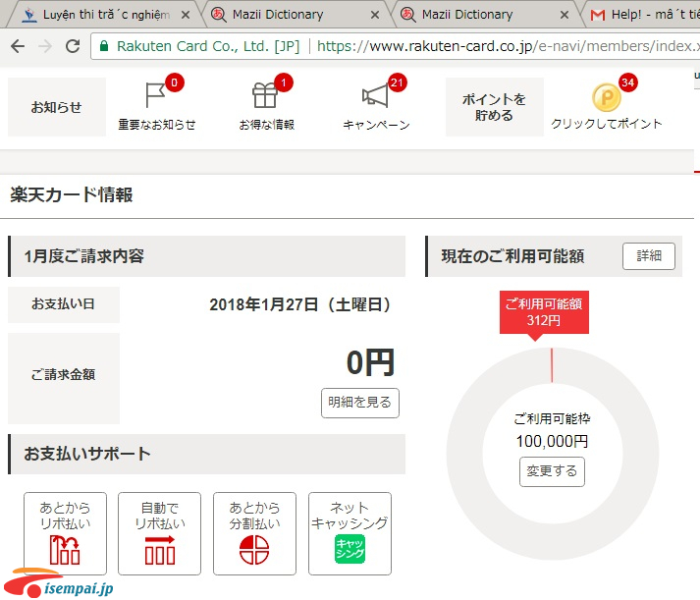Screen dimensions: 700x600
Task: Click the Rakuten Card Co., Ltd. [JP] certificate text
Action: (208, 46)
